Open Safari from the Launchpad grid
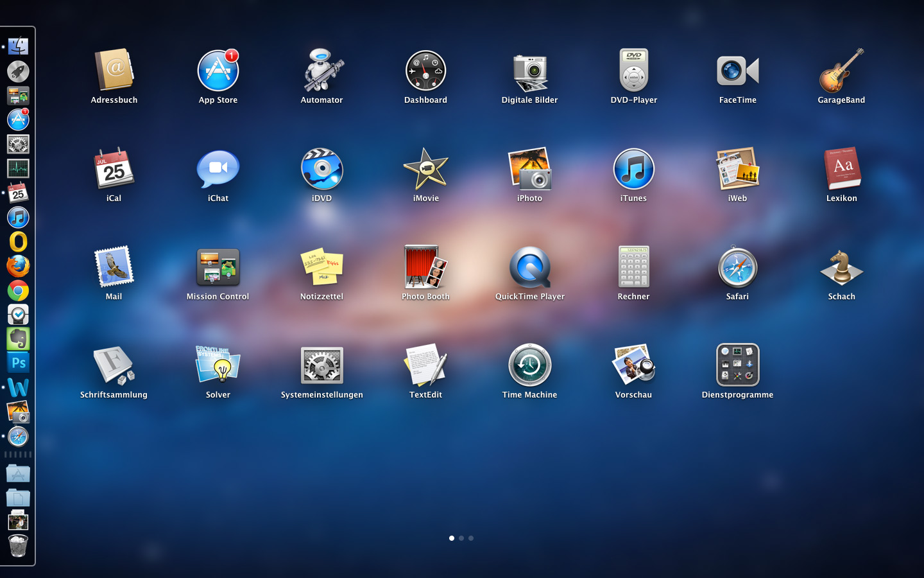Viewport: 924px width, 578px height. tap(738, 267)
